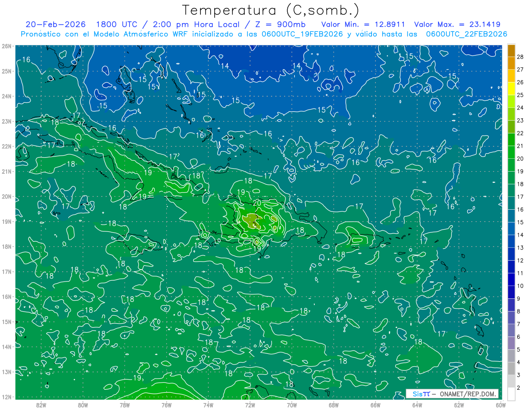Click the colorbar label 2
The height and width of the screenshot is (411, 532).
[x=519, y=388]
